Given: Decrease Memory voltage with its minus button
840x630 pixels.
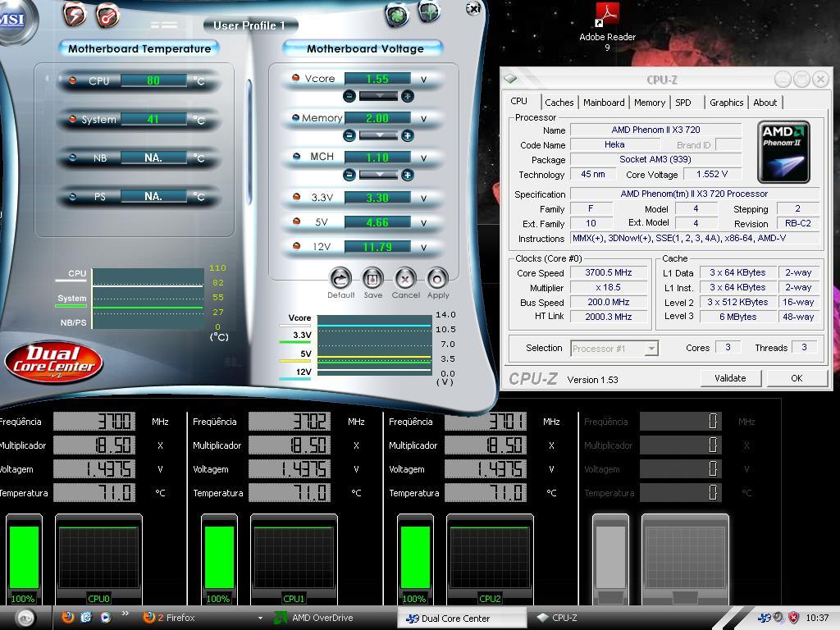Looking at the screenshot, I should tap(349, 135).
